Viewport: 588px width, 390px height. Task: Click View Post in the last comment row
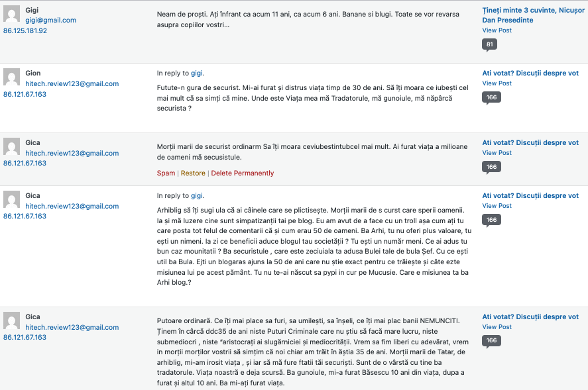click(497, 327)
